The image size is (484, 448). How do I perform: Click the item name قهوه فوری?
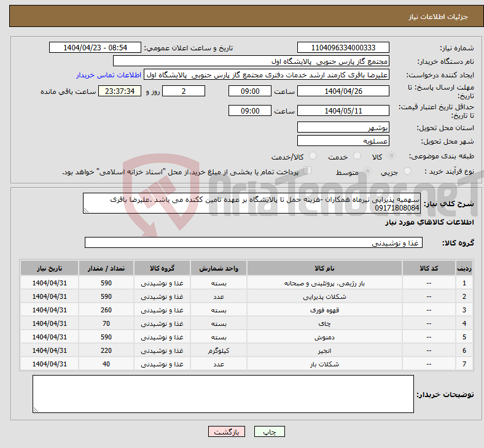[324, 310]
